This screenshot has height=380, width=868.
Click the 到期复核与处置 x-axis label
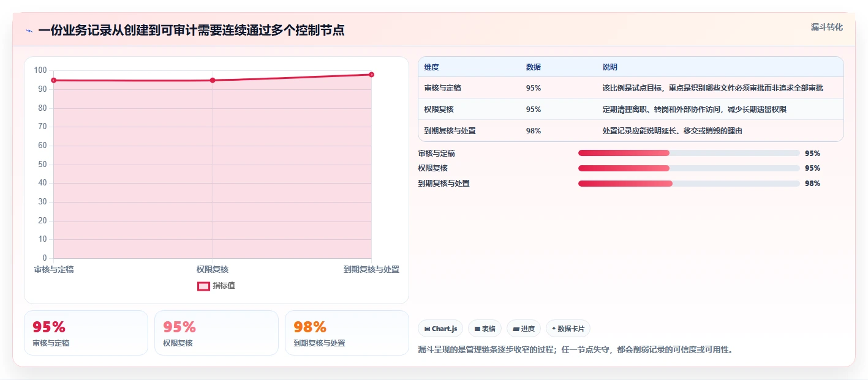[371, 269]
